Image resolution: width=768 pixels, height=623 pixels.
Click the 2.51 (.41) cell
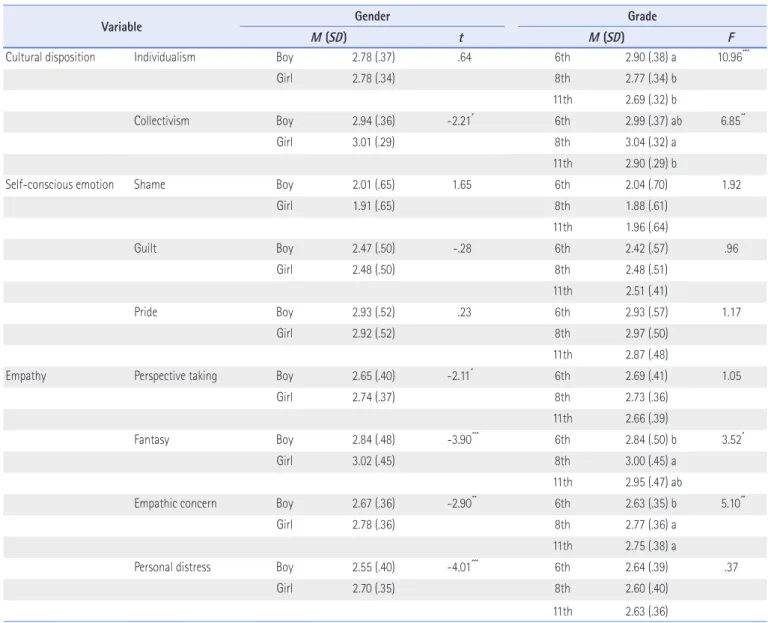coord(647,291)
